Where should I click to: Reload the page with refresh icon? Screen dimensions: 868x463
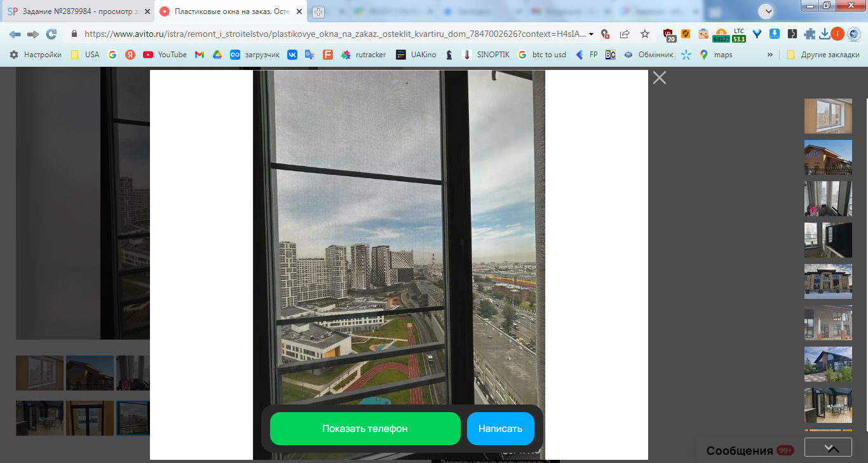(x=51, y=34)
